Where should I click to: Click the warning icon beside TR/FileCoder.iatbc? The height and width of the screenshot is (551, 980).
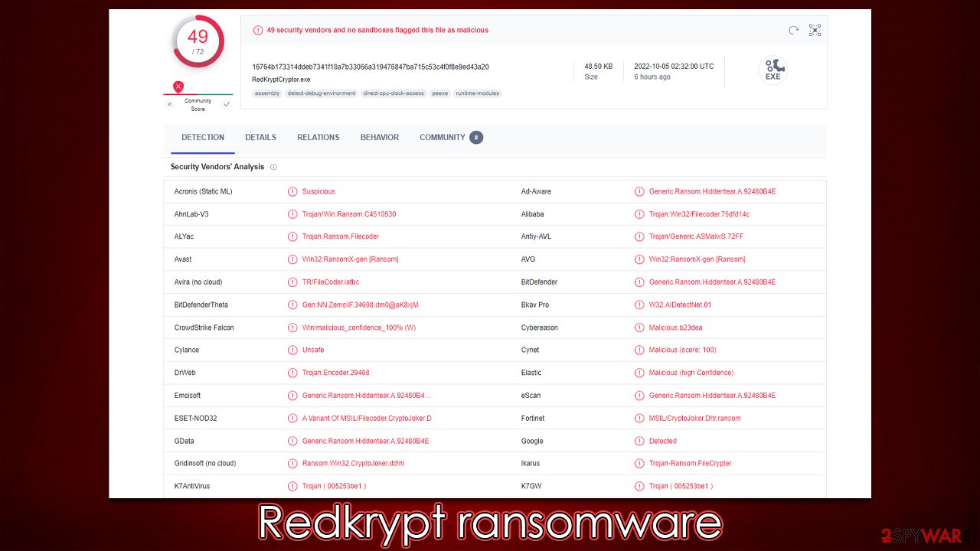292,282
